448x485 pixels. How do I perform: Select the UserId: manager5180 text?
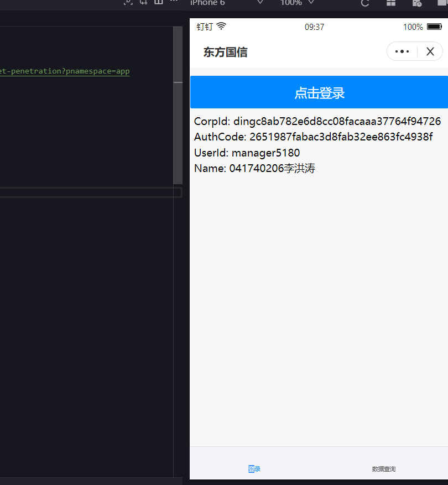(x=247, y=153)
